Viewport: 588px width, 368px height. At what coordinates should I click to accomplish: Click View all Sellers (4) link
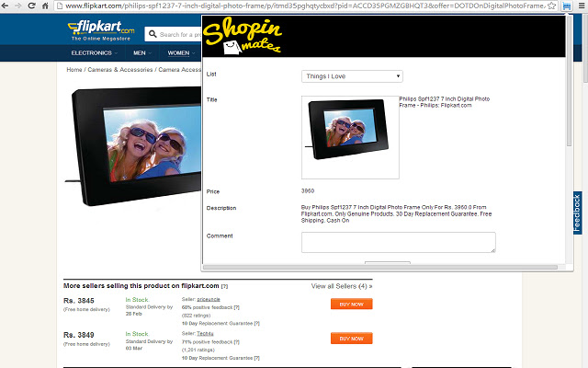[342, 286]
